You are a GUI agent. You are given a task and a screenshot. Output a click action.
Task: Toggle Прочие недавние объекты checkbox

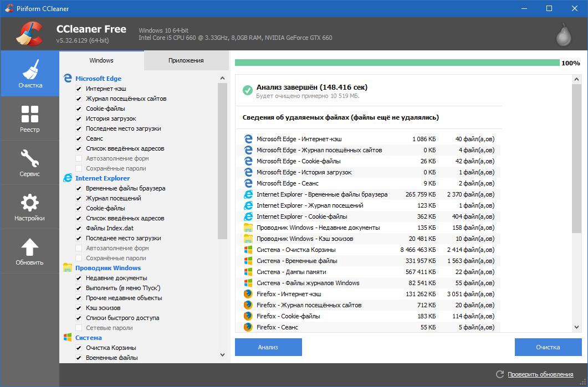79,298
